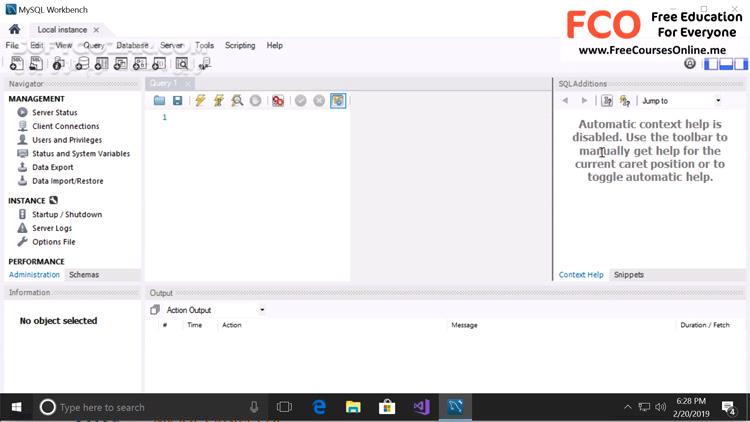Open Status and System Variables

pyautogui.click(x=81, y=154)
